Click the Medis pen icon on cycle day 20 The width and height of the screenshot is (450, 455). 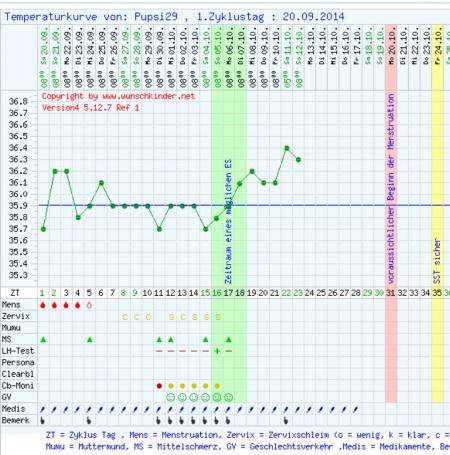(263, 409)
